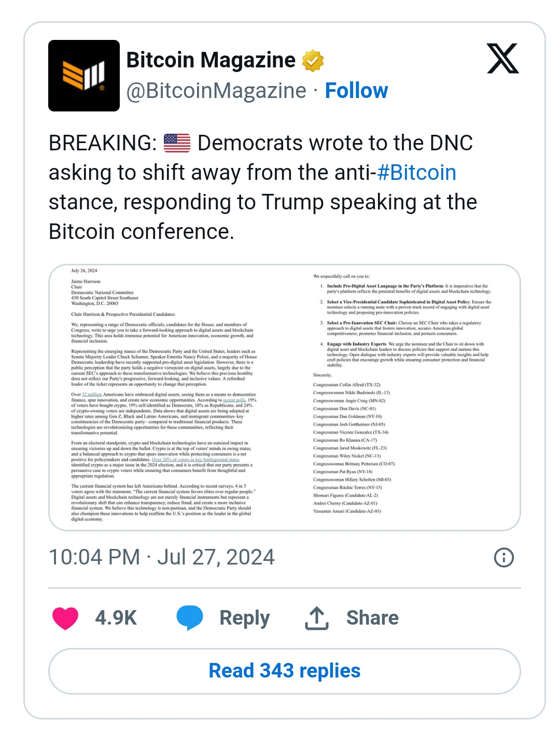Open Read 343 replies
The width and height of the screenshot is (560, 734).
[284, 671]
